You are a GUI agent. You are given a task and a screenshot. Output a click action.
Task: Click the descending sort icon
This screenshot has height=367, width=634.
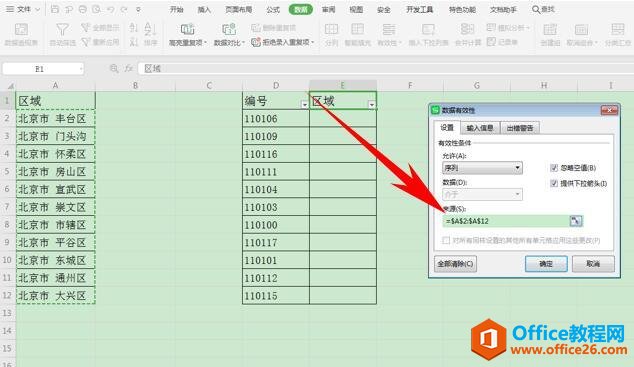(x=134, y=42)
